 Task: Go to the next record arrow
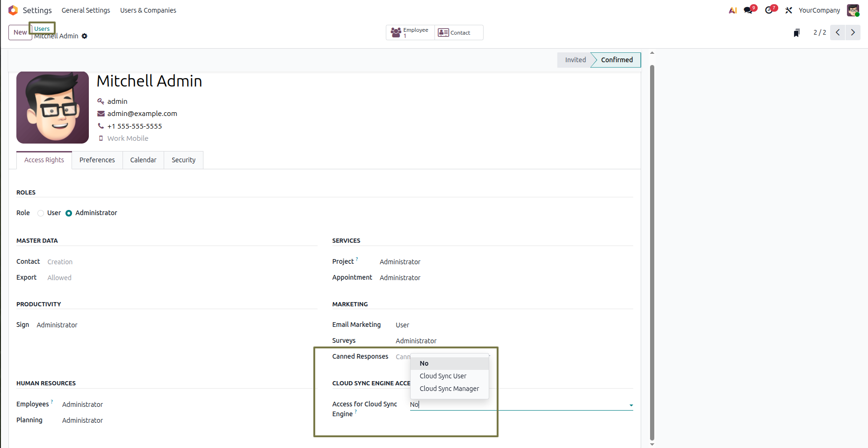click(853, 32)
